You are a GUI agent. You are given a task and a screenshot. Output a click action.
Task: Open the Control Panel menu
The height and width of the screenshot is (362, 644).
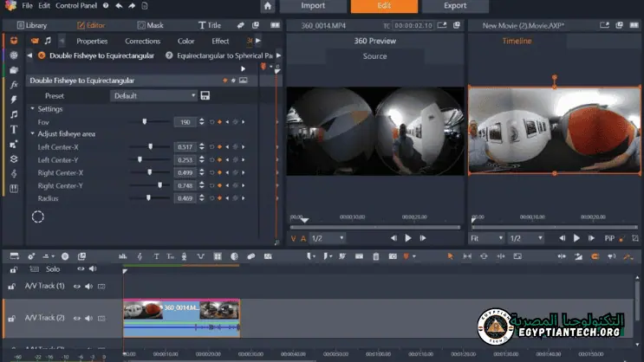coord(76,6)
